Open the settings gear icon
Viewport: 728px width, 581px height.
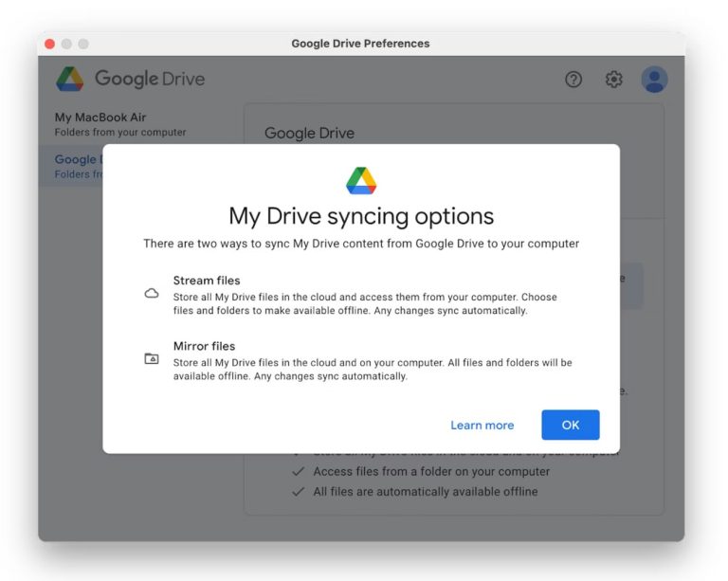point(614,80)
